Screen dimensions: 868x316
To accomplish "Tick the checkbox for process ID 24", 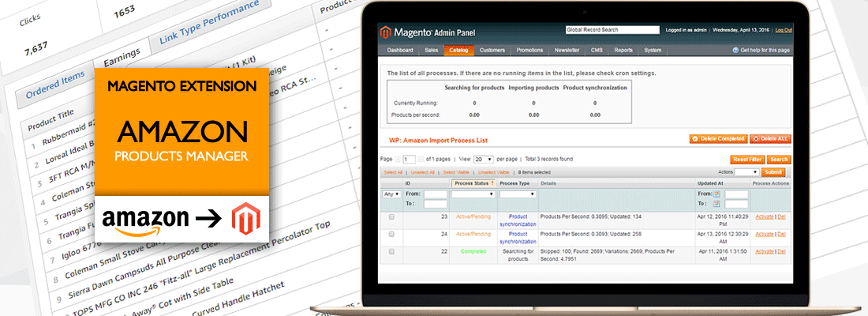I will pos(391,234).
